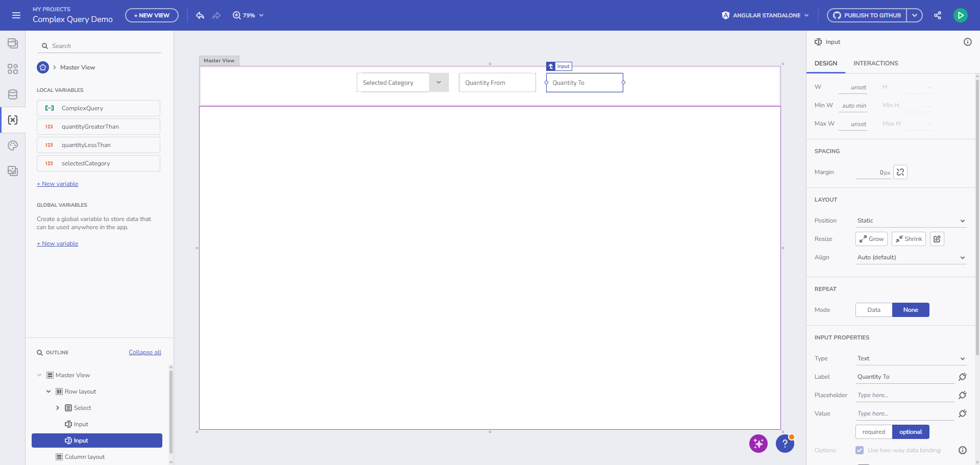The image size is (980, 465).
Task: Open the Data Sources sidebar panel
Action: tap(13, 94)
